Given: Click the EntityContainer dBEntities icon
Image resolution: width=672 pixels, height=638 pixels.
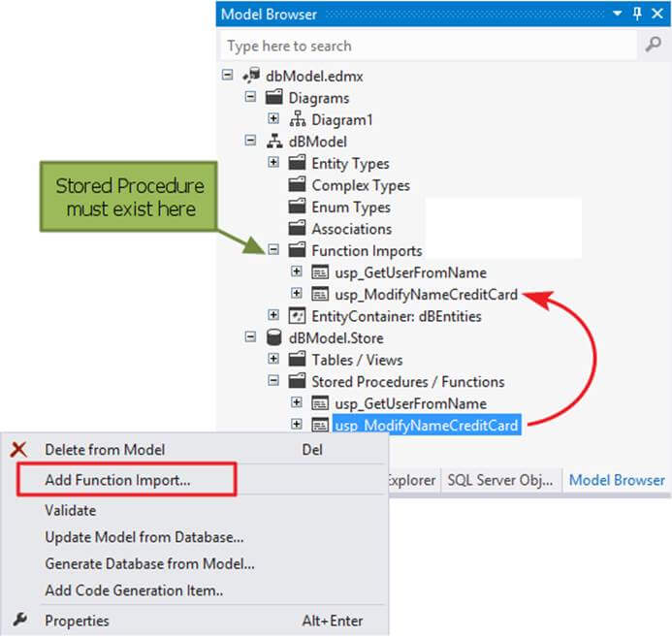Looking at the screenshot, I should click(x=298, y=315).
